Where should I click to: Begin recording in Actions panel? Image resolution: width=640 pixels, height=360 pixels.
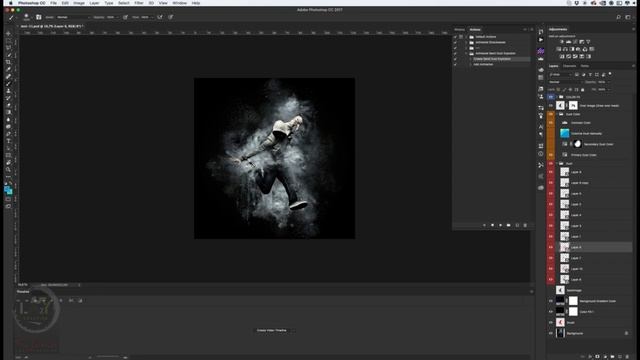492,225
